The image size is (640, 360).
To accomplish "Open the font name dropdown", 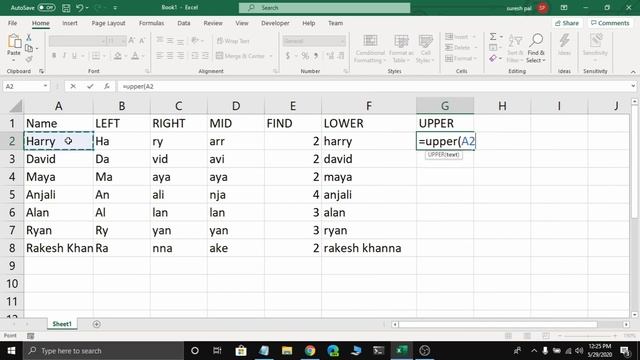I will tap(103, 41).
